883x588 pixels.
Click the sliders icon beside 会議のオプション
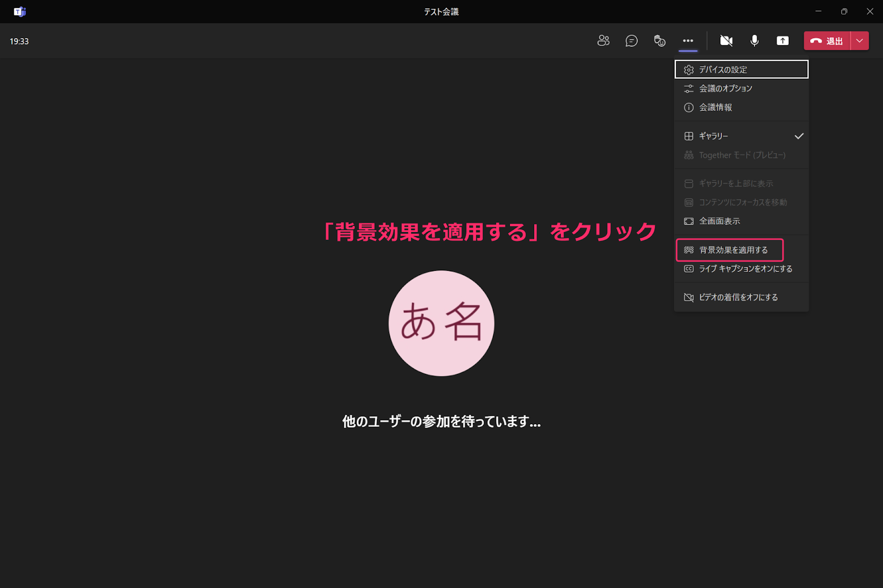pos(689,88)
